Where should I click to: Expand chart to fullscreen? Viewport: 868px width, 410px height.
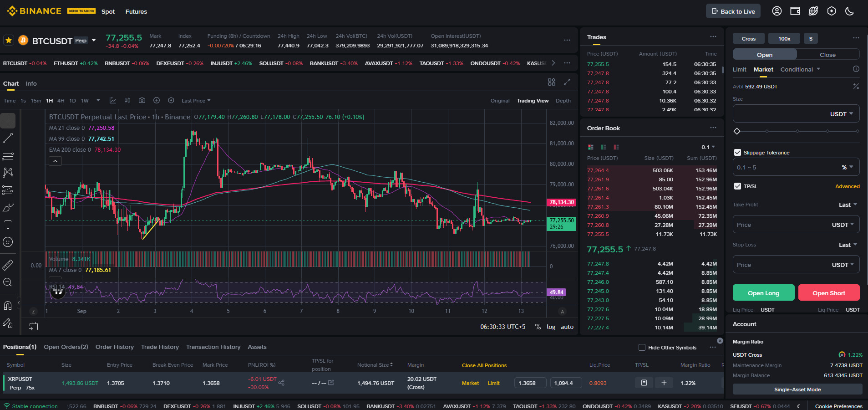click(567, 82)
